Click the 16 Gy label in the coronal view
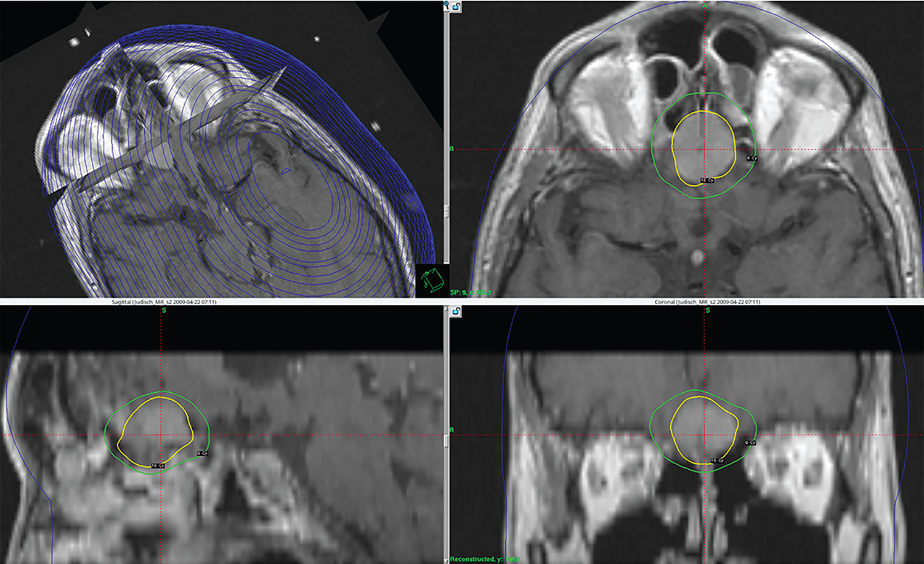 [x=716, y=461]
